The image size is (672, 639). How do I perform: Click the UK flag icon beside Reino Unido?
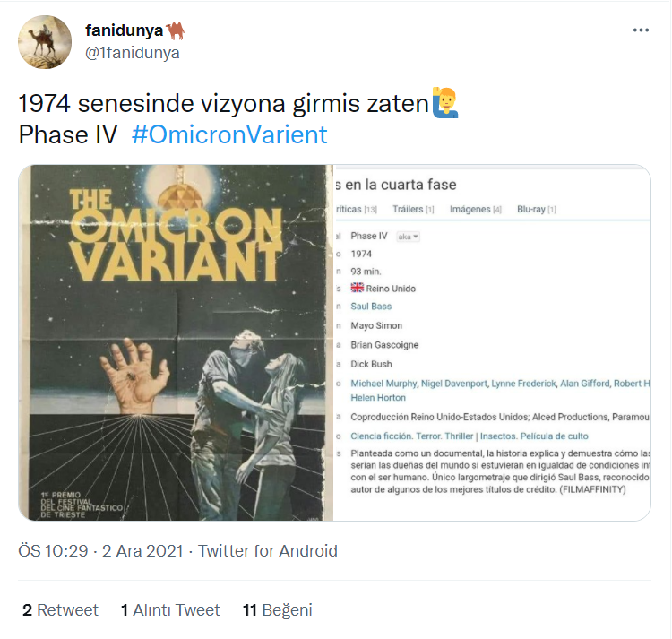tap(357, 288)
